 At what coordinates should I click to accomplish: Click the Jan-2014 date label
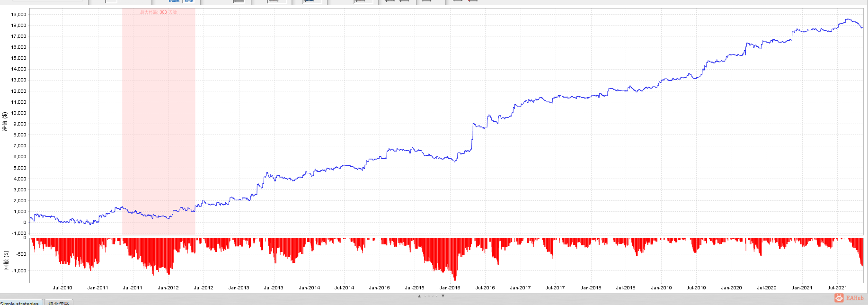310,288
